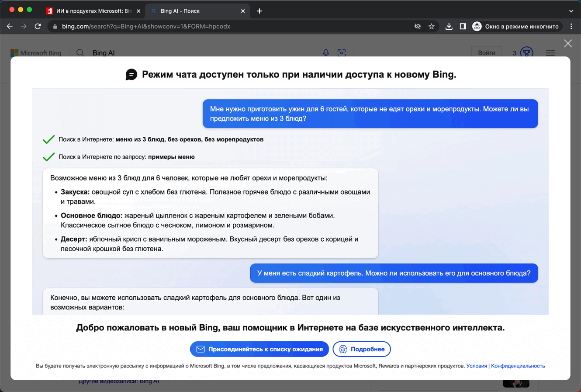Open the browser downloads

click(449, 26)
